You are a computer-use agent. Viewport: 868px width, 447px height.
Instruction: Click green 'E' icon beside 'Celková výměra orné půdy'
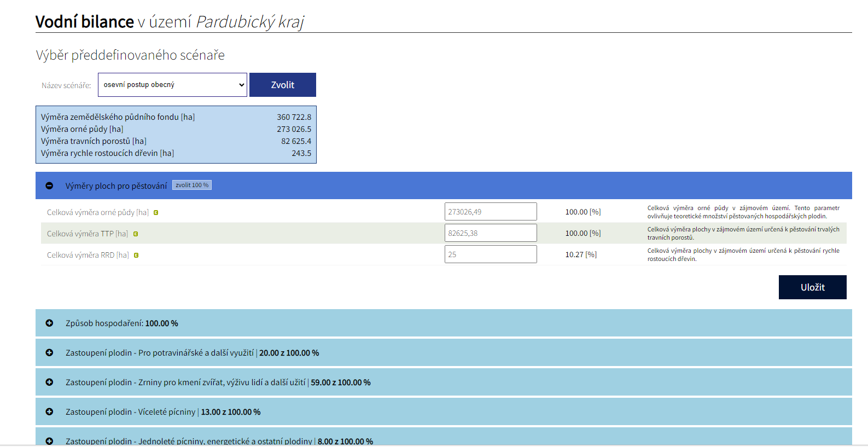click(156, 213)
